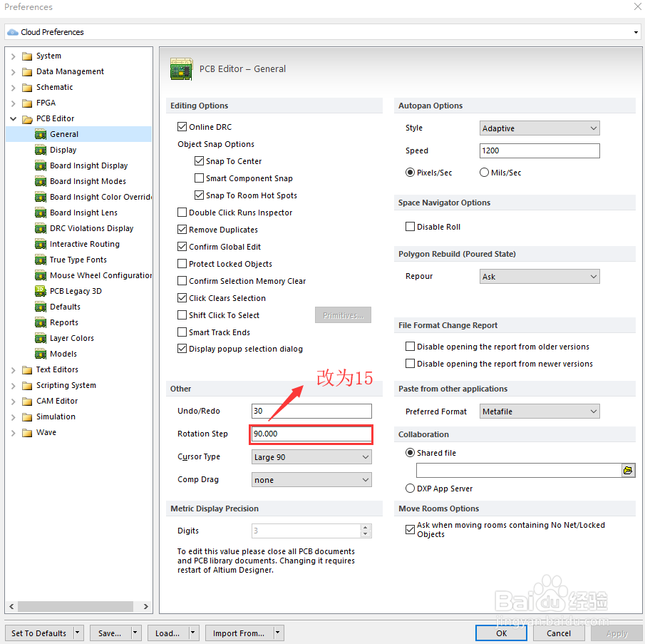This screenshot has height=644, width=645.
Task: Open the True Type Fonts page
Action: [78, 260]
